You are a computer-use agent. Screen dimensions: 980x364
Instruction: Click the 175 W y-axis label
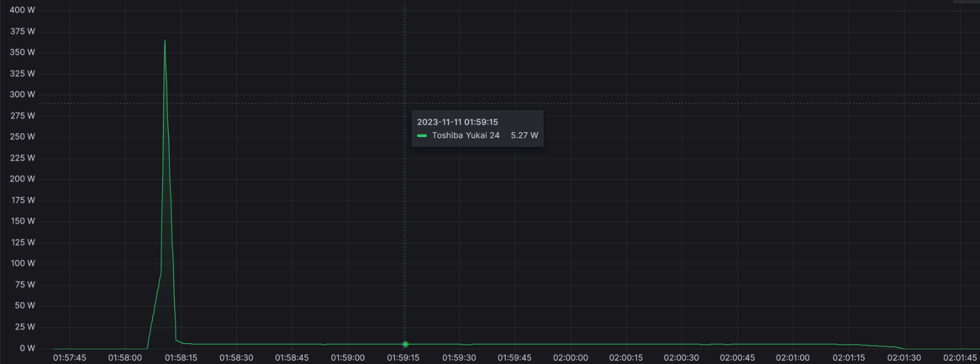(x=23, y=200)
